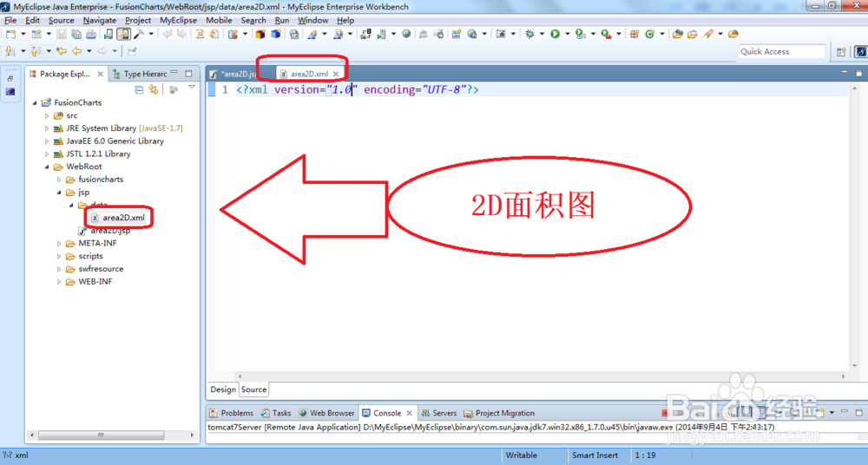Open the Problems tab
Screen dimensions: 868x465
pyautogui.click(x=232, y=413)
